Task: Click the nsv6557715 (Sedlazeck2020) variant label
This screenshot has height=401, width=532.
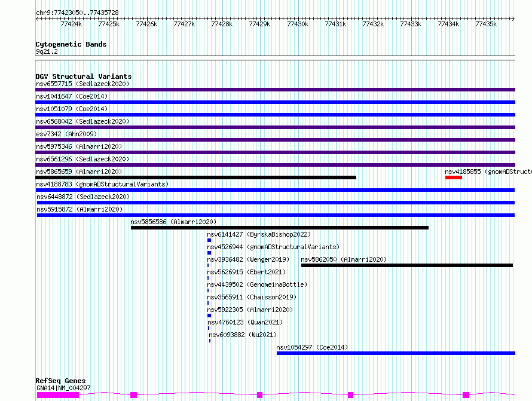Action: (82, 84)
